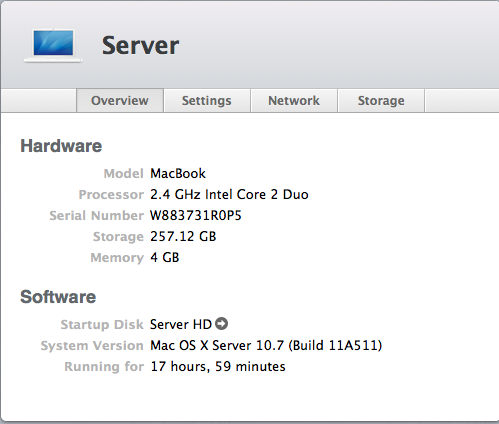
Task: Switch to the Overview tab
Action: click(120, 100)
